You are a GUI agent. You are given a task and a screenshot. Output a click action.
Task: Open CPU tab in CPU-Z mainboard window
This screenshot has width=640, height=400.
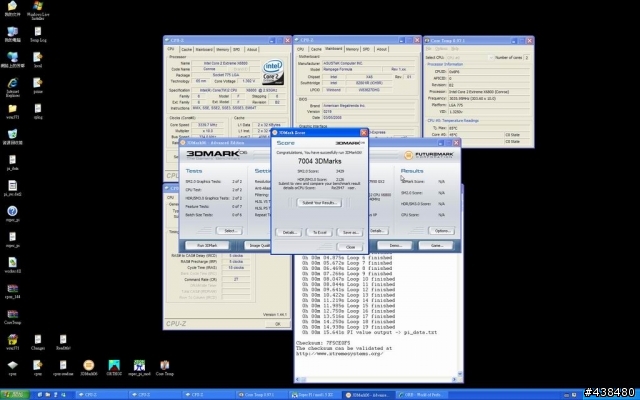(300, 49)
